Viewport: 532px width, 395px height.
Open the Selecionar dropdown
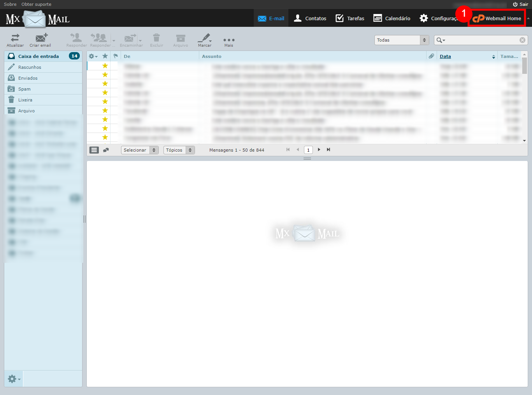pyautogui.click(x=139, y=150)
